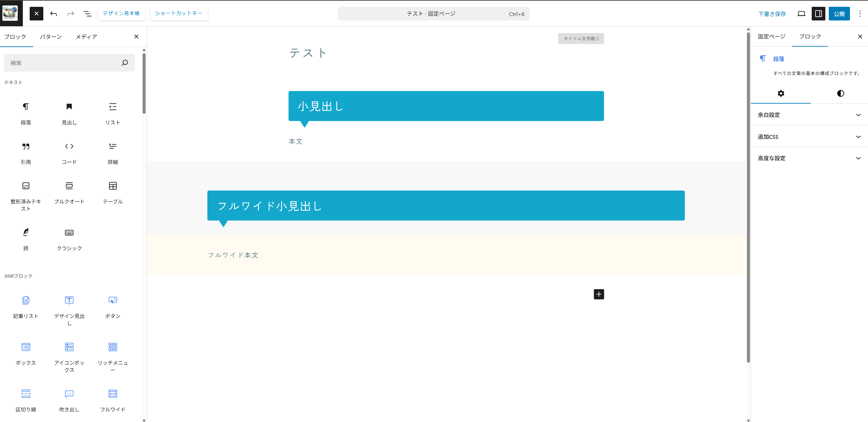Image resolution: width=868 pixels, height=422 pixels.
Task: Click the undo arrow icon
Action: coord(54,14)
